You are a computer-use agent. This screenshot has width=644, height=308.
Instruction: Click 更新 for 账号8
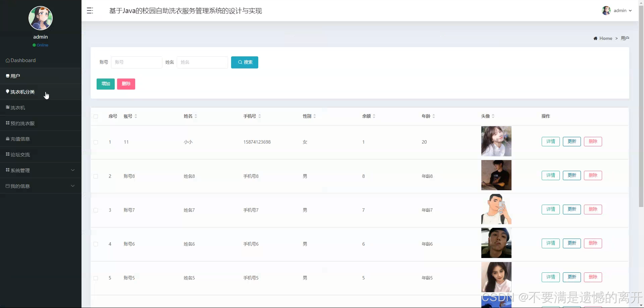click(x=572, y=175)
